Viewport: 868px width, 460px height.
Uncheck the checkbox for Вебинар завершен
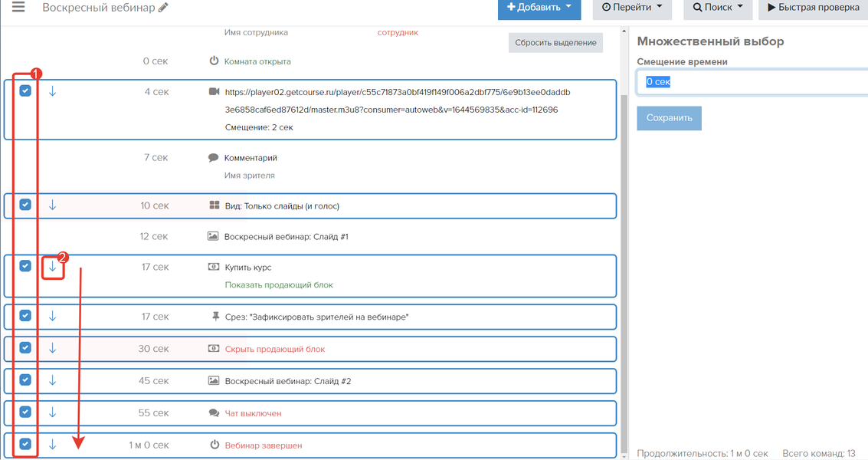click(x=25, y=444)
